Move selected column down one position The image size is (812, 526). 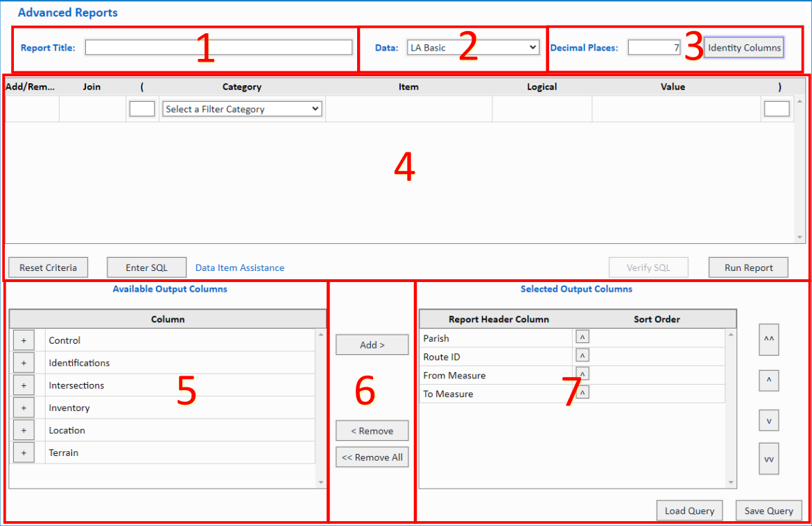click(768, 420)
